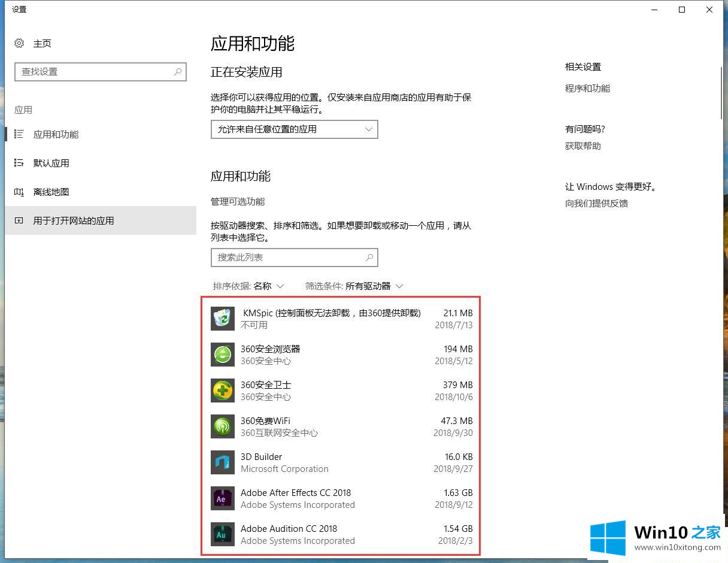Select the 3D Builder list entry
The width and height of the screenshot is (728, 563).
coord(341,462)
